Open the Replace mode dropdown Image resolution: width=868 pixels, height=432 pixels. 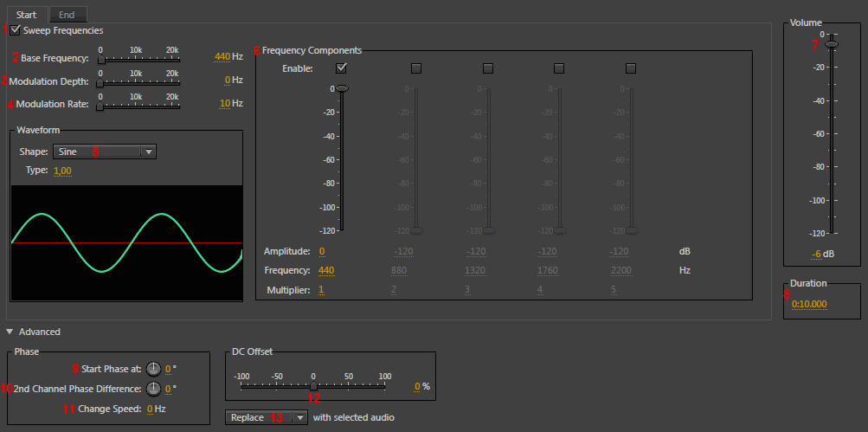click(299, 417)
